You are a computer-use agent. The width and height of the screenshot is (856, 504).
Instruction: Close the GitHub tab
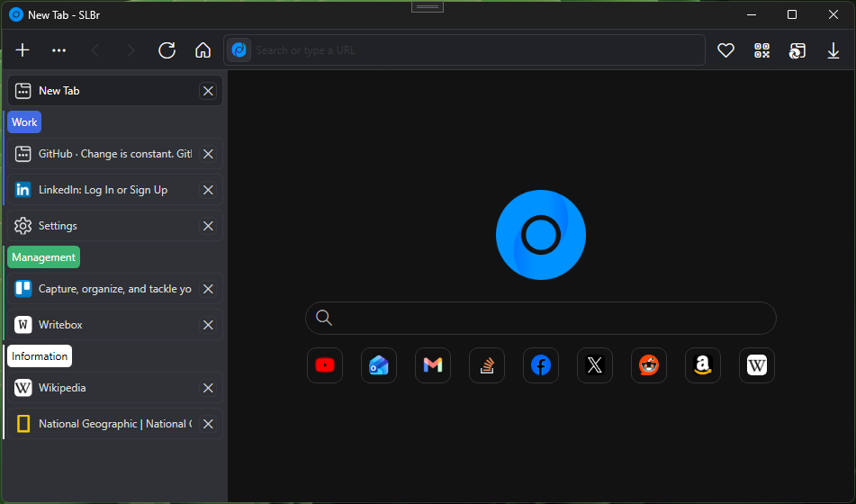click(208, 154)
